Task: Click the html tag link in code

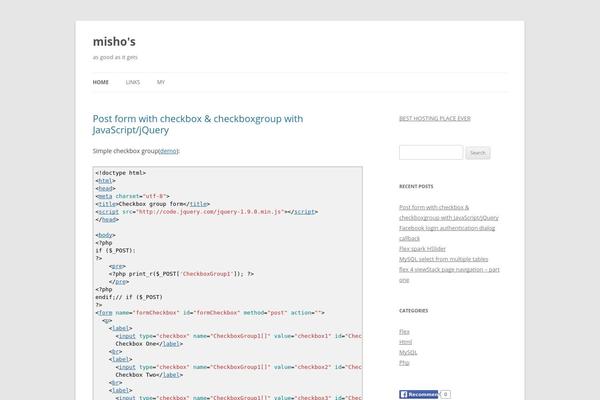Action: [x=105, y=181]
